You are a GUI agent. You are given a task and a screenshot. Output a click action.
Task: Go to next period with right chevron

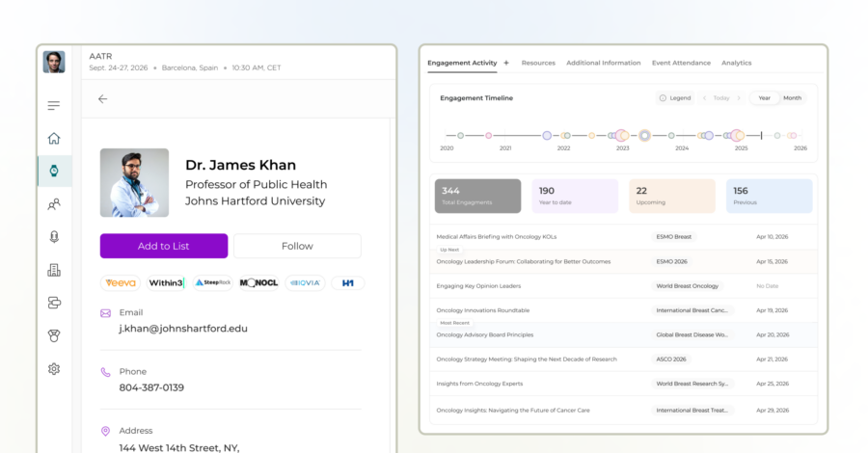[739, 98]
